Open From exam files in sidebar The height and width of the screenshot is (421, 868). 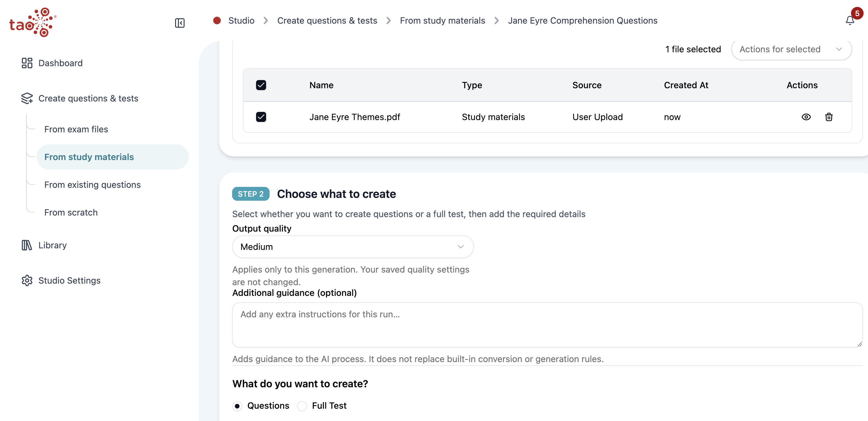tap(76, 130)
